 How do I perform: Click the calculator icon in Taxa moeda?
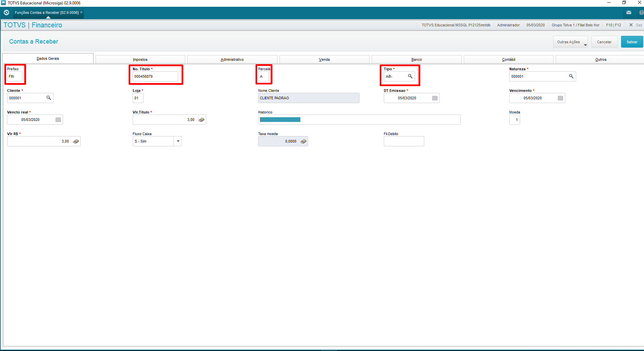pos(303,141)
